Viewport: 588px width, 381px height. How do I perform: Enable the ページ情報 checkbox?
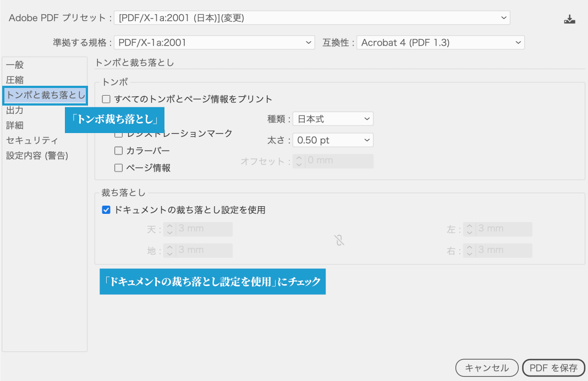(x=118, y=168)
